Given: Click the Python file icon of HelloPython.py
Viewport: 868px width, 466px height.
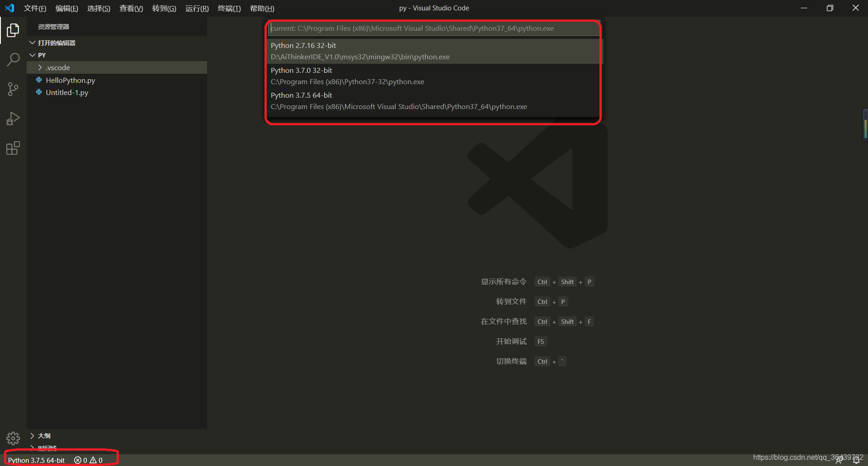Looking at the screenshot, I should 39,80.
